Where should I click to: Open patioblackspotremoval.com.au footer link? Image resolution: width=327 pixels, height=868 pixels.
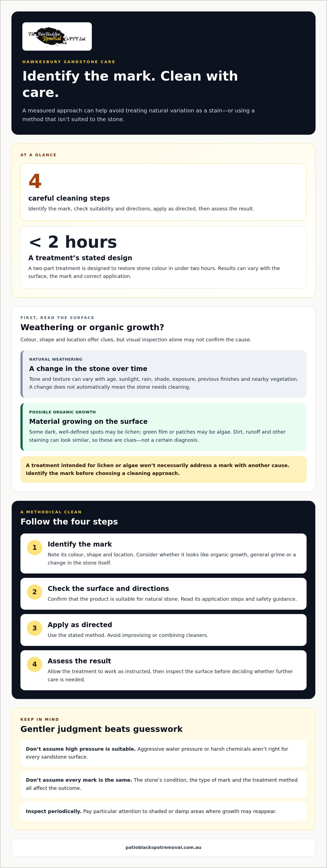pos(163,847)
